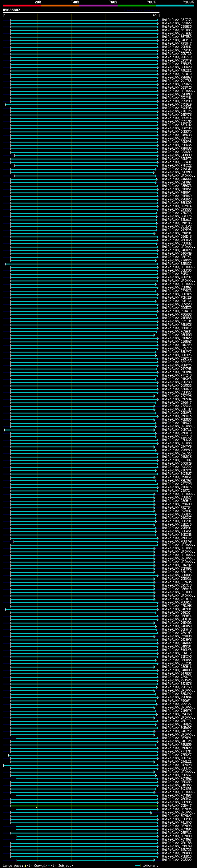The height and width of the screenshot is (868, 197).
Task: Select hit UniRef100_Q7X9L9
Action: (x=177, y=104)
